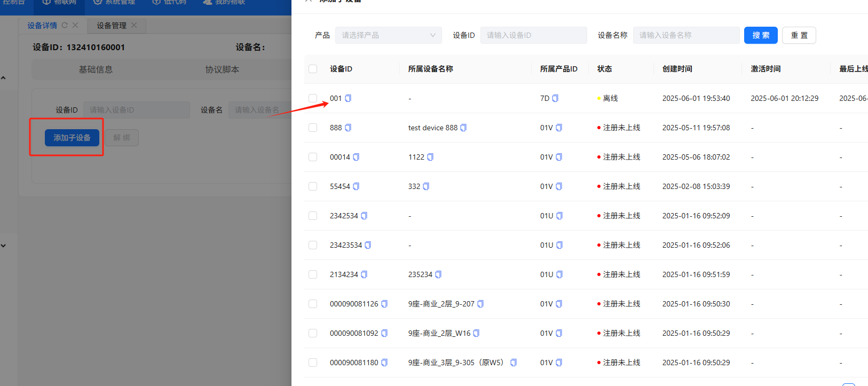The width and height of the screenshot is (868, 386).
Task: Copy device name 9座-商业_2层_W16
Action: [x=476, y=333]
